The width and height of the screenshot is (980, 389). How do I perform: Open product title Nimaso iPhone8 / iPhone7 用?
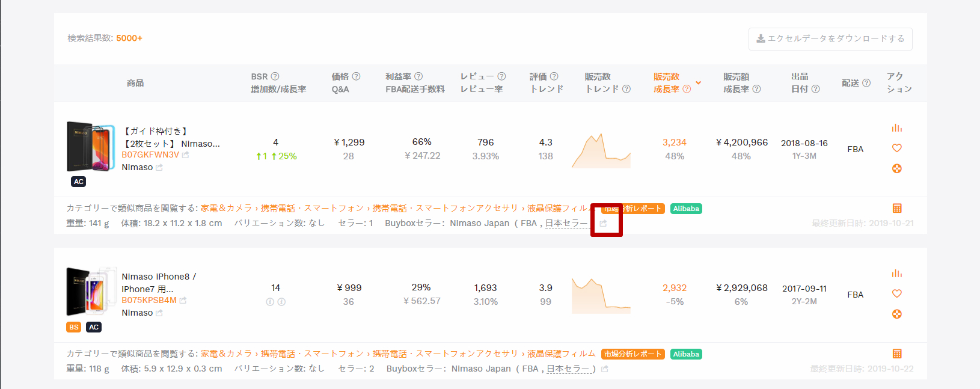[x=159, y=283]
